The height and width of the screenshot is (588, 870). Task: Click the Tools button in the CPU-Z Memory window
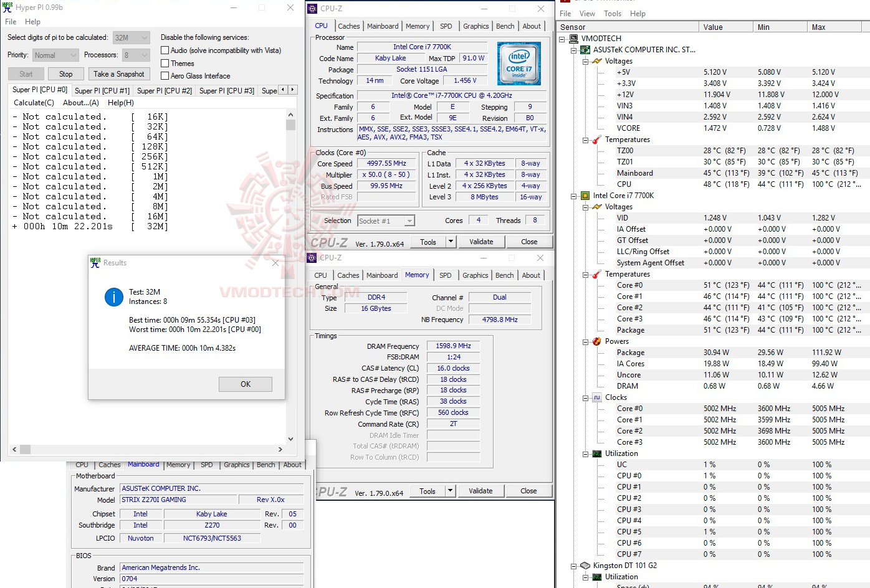point(428,491)
